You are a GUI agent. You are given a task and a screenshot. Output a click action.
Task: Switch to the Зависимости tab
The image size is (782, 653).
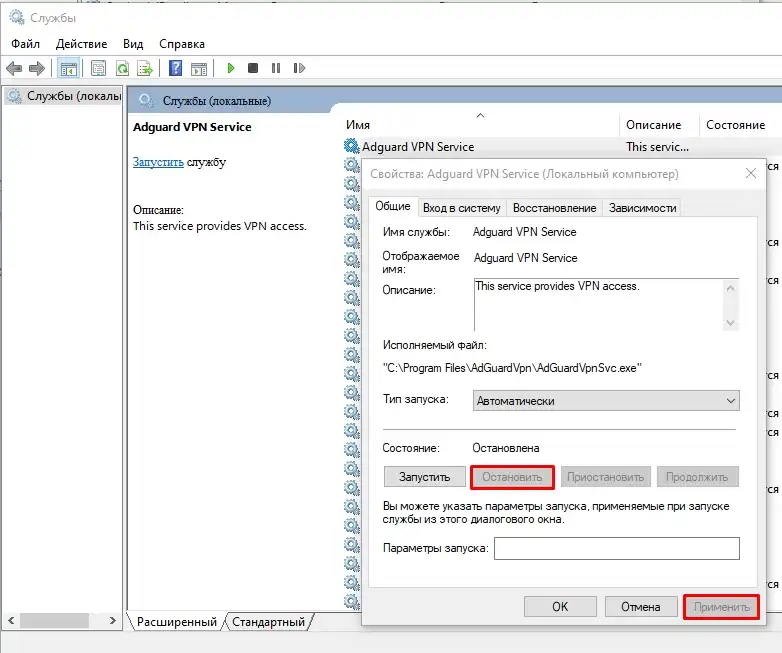click(x=642, y=208)
